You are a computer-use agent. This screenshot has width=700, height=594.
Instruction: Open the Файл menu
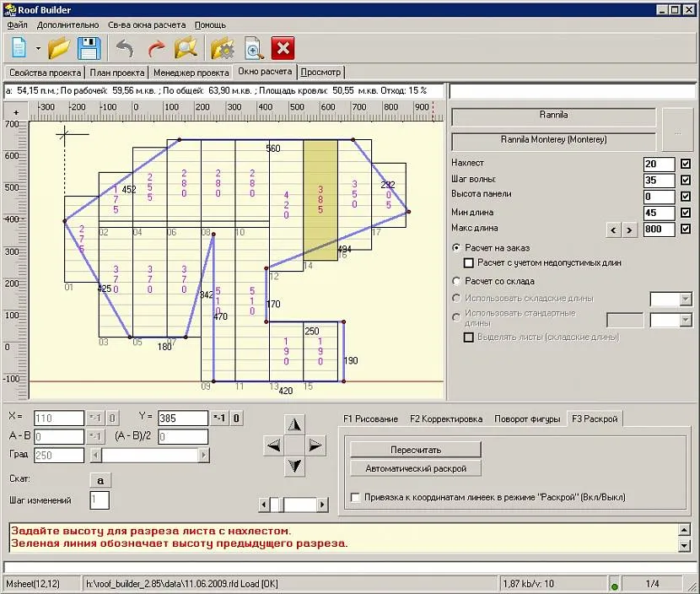point(17,25)
